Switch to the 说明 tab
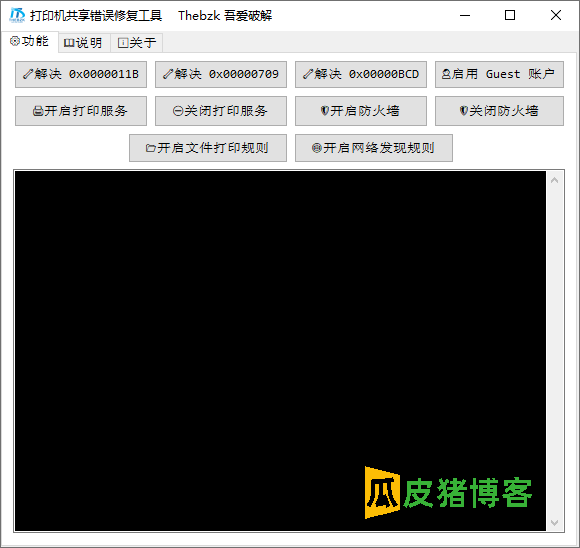This screenshot has height=548, width=580. pyautogui.click(x=84, y=43)
